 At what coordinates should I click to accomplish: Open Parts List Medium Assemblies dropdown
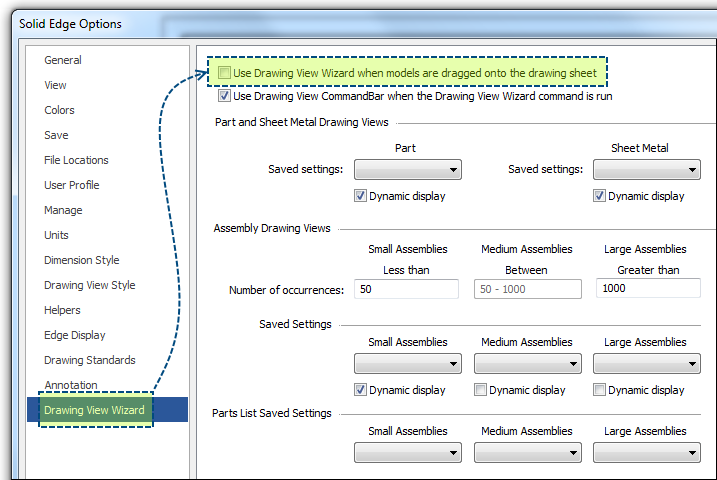(528, 453)
